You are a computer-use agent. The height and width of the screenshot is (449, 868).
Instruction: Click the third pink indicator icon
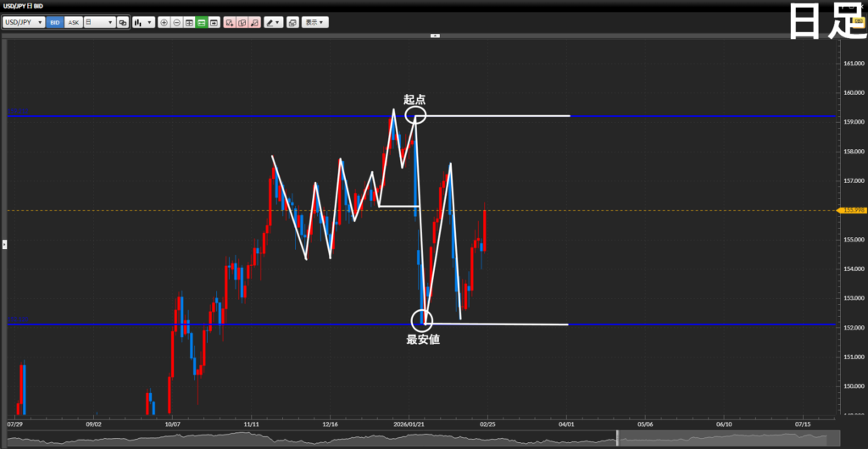point(254,22)
